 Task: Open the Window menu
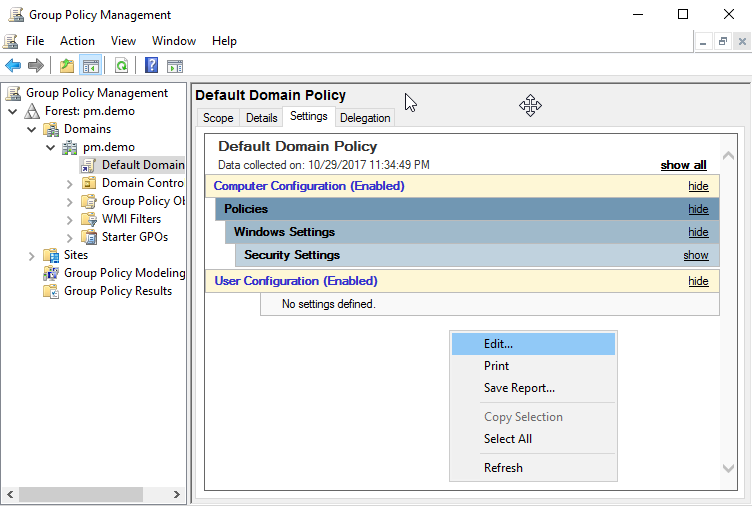174,41
